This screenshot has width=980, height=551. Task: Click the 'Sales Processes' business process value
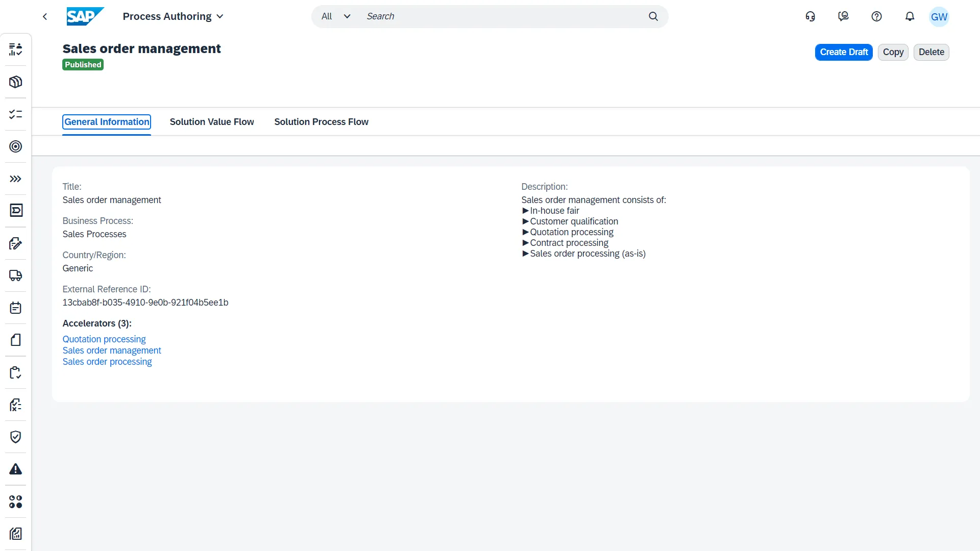tap(94, 234)
